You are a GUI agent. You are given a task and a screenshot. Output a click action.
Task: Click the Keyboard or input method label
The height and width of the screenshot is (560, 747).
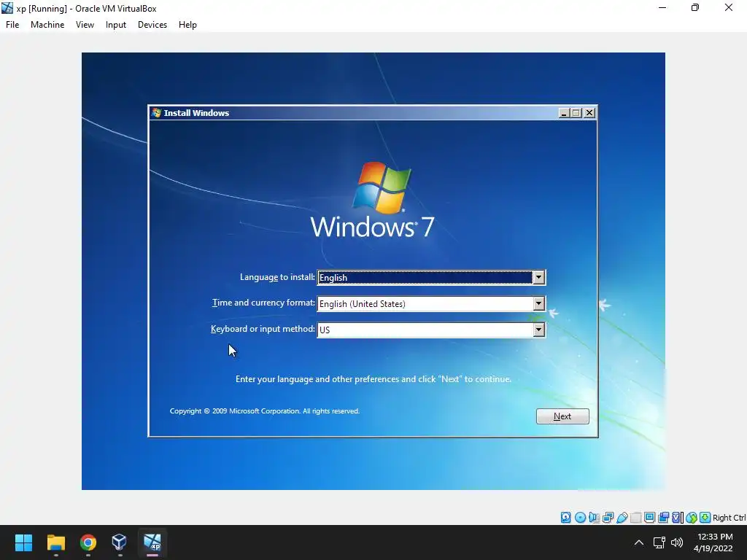pos(263,329)
